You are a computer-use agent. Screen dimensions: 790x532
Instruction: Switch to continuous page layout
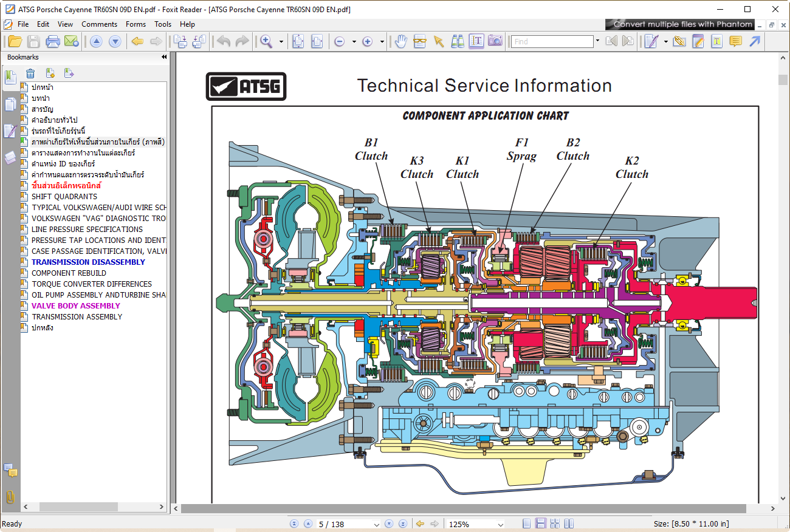539,523
